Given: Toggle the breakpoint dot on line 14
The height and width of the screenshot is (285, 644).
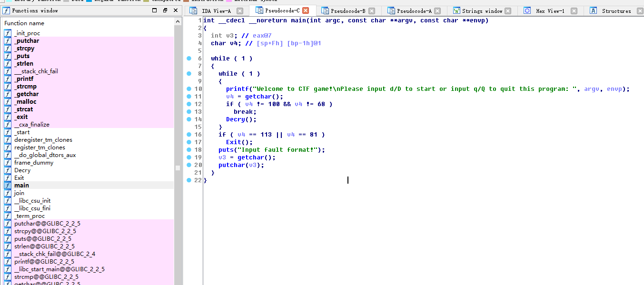Looking at the screenshot, I should point(189,119).
